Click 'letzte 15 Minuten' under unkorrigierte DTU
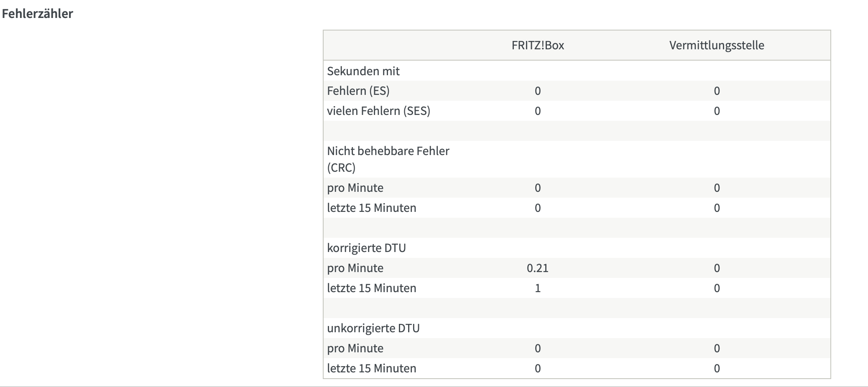This screenshot has height=387, width=868. tap(372, 368)
